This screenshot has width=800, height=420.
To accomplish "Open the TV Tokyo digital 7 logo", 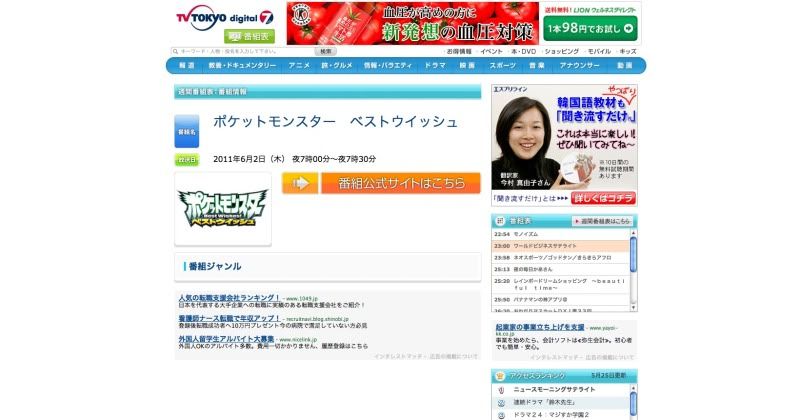I will (224, 17).
